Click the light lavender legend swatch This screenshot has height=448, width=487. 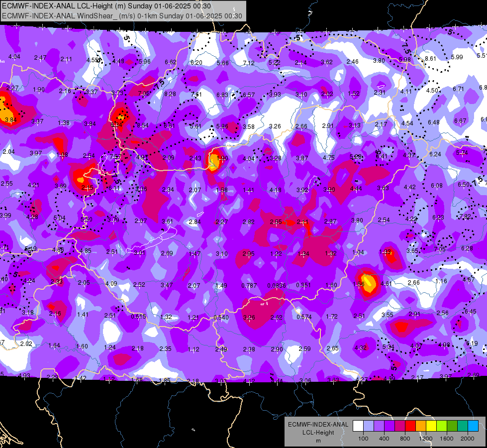pyautogui.click(x=369, y=426)
